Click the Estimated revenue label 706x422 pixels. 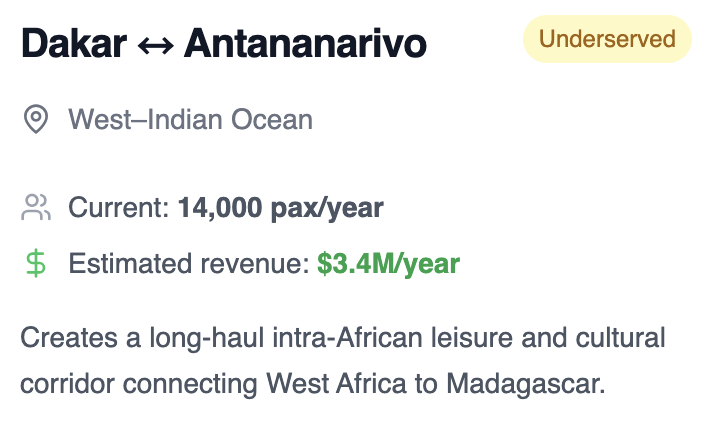coord(189,264)
